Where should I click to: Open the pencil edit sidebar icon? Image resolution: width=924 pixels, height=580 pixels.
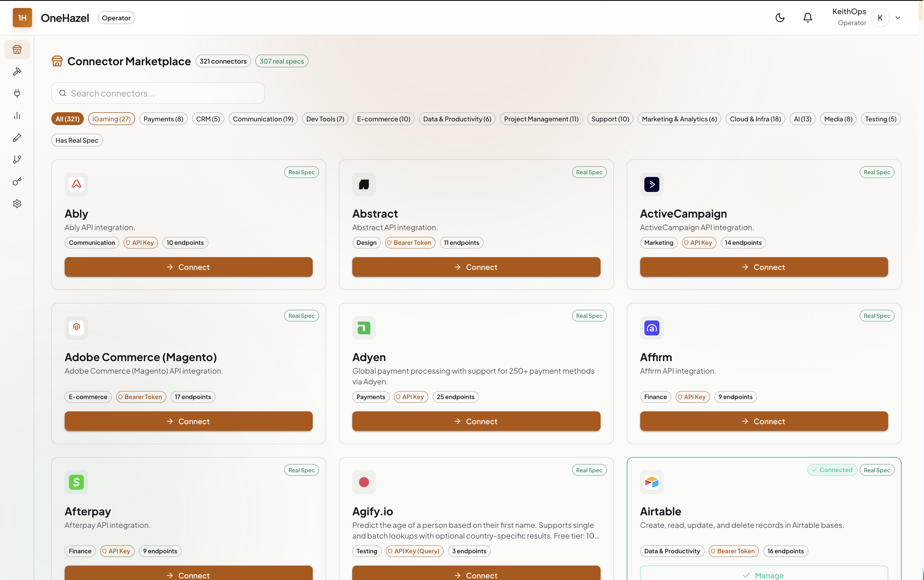click(x=17, y=138)
